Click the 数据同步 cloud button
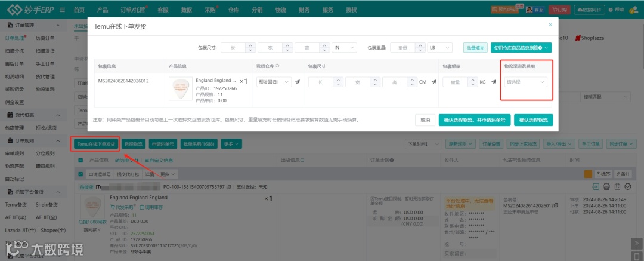The height and width of the screenshot is (261, 644). coord(589,10)
